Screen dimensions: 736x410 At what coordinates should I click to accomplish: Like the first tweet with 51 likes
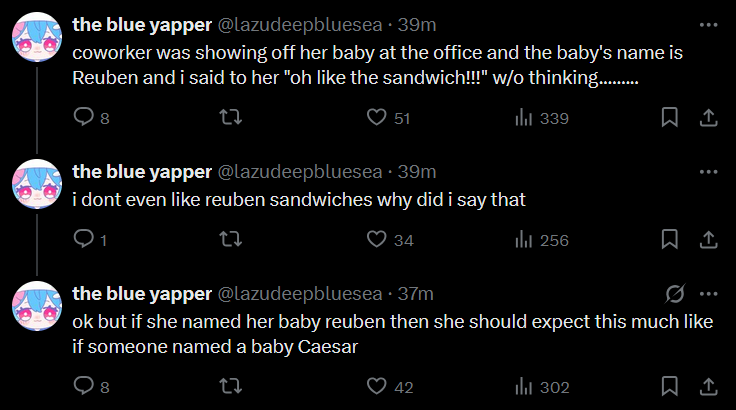[376, 118]
